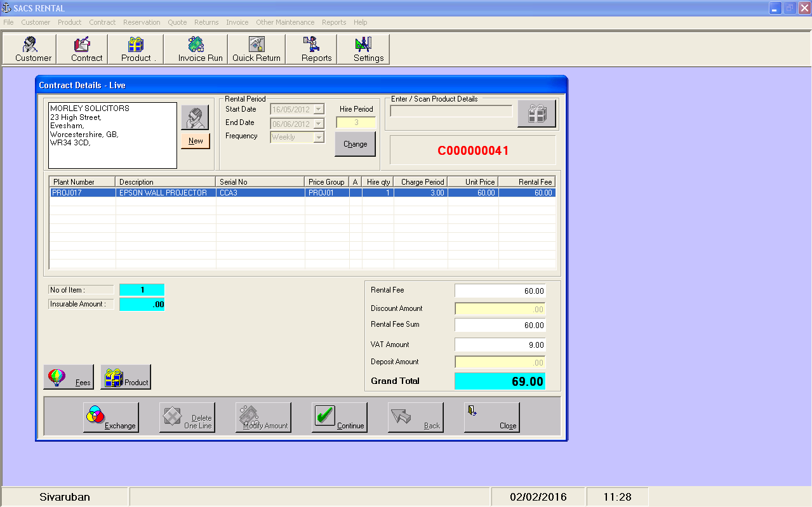This screenshot has width=812, height=507.
Task: Click the SACS RENTAL anchor title icon
Action: pos(7,8)
